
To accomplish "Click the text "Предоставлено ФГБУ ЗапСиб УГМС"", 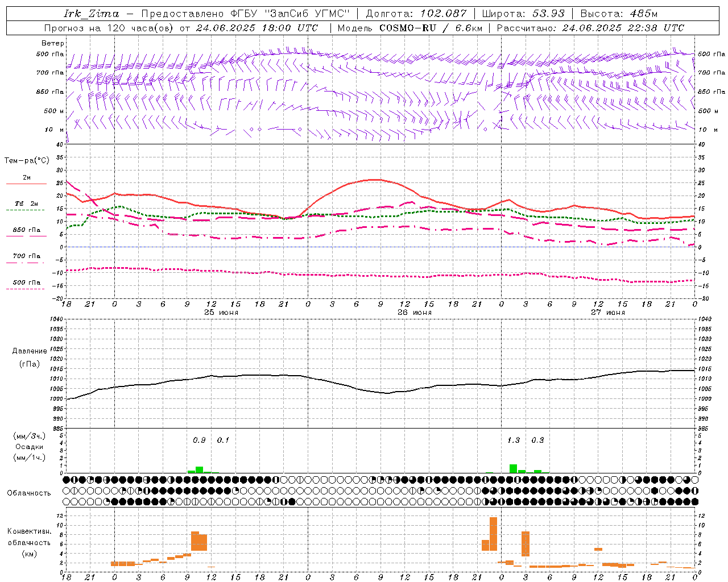I will coord(245,14).
